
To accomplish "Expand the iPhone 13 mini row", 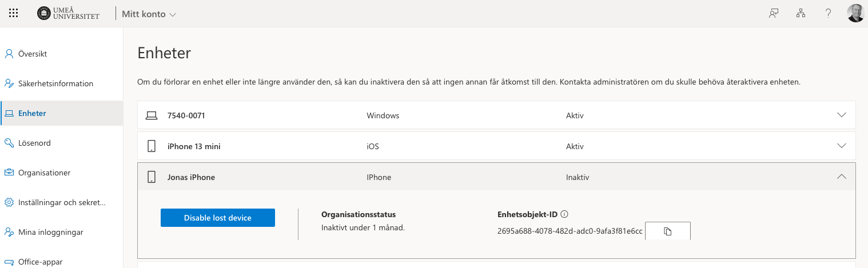I will click(x=496, y=146).
